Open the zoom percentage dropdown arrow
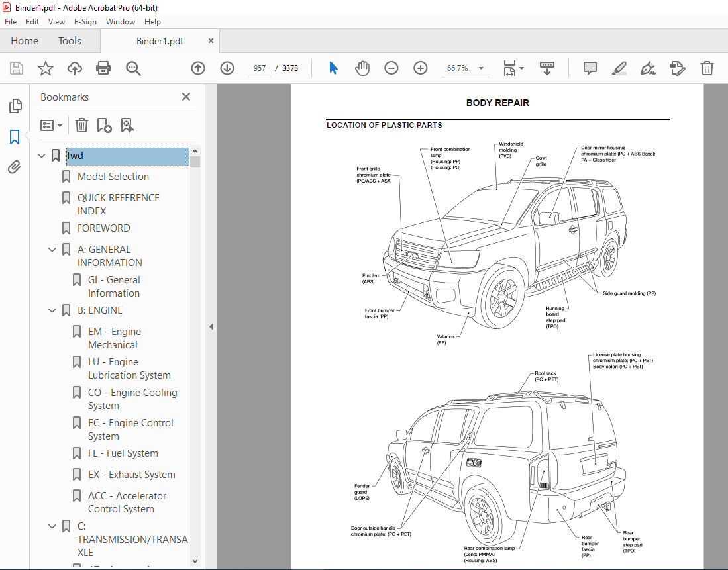Screen dimensions: 728x570 [x=481, y=68]
